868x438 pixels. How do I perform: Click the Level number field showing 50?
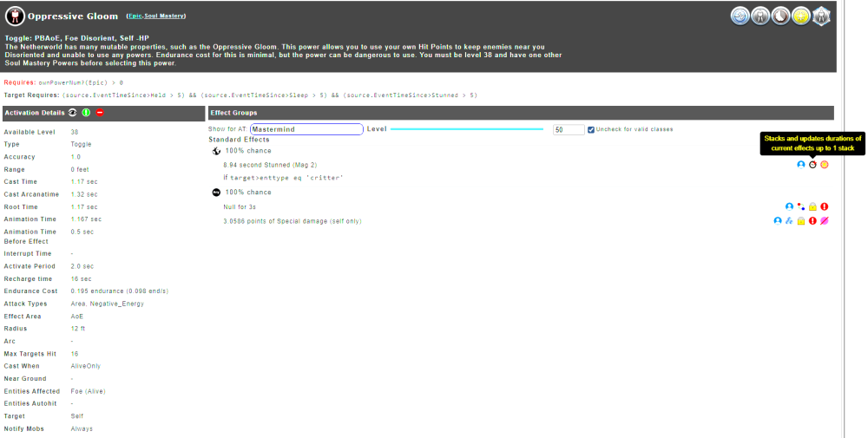pyautogui.click(x=569, y=129)
